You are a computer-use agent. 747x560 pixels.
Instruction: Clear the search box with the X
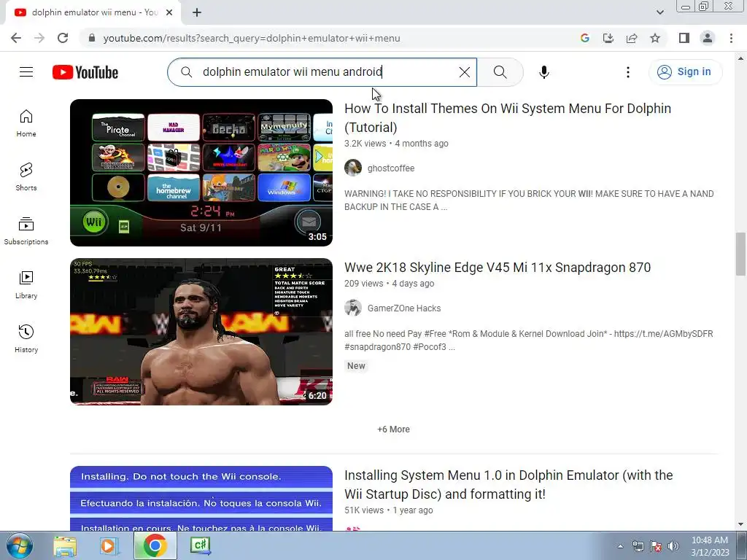pyautogui.click(x=464, y=72)
